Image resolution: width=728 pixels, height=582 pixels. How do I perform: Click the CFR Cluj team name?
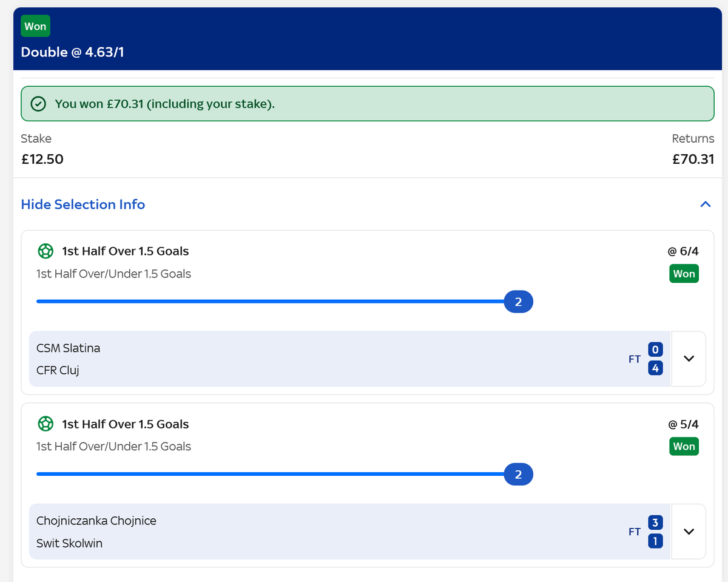pos(58,370)
